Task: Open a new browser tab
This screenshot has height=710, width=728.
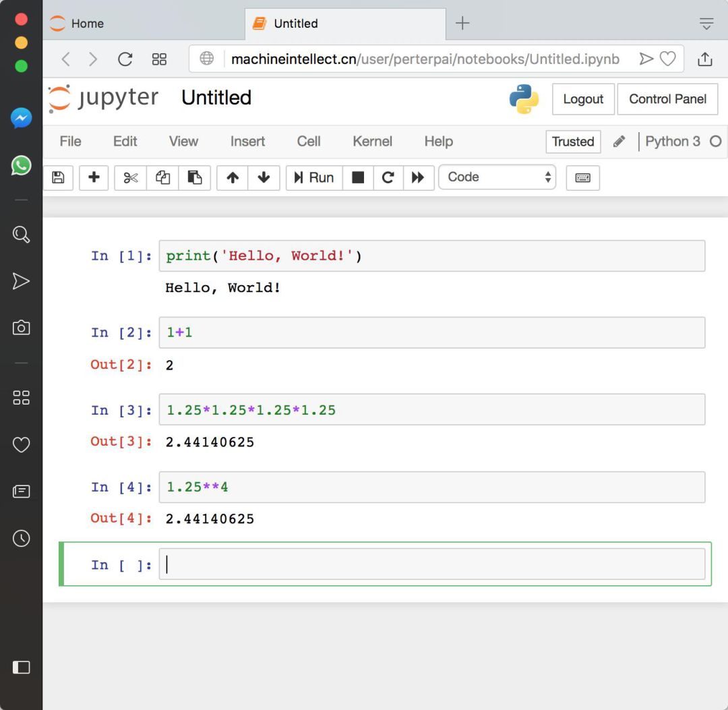Action: (x=462, y=23)
